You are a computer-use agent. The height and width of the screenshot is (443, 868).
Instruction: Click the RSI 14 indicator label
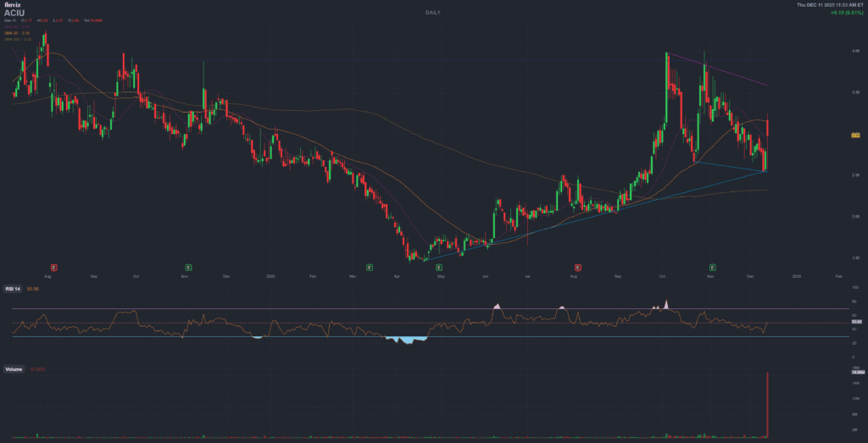coord(14,289)
